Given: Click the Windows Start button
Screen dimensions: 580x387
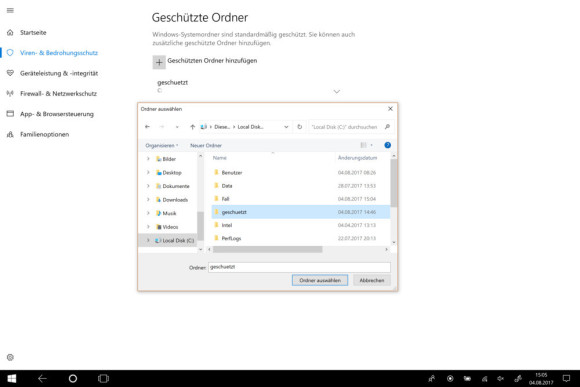Looking at the screenshot, I should [x=11, y=378].
